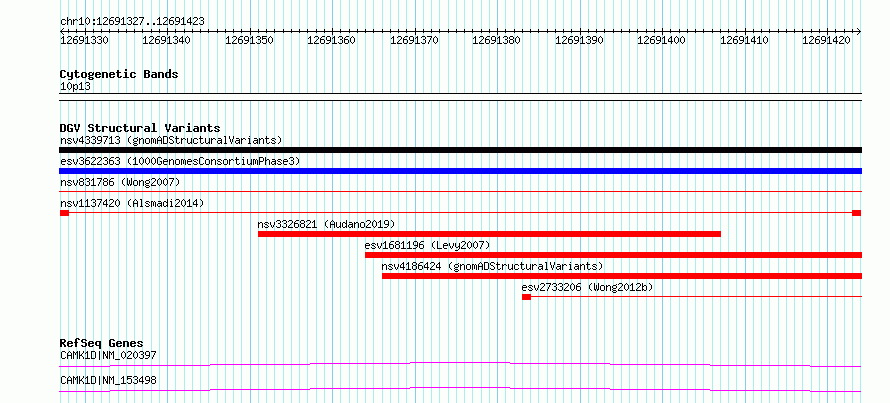890x403 pixels.
Task: Click the left red block of nsv1137420
Action: (x=64, y=213)
